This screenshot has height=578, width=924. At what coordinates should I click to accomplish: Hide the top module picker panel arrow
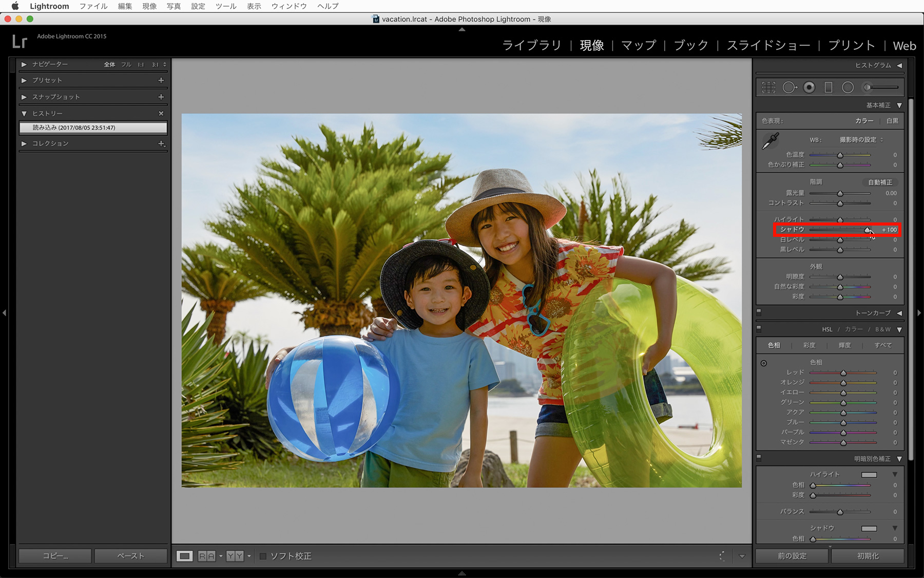462,30
